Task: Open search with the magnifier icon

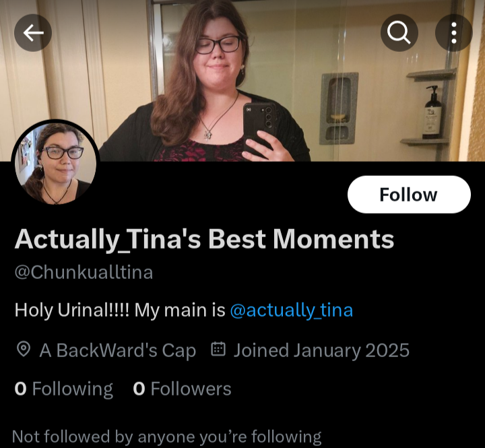Action: 399,33
